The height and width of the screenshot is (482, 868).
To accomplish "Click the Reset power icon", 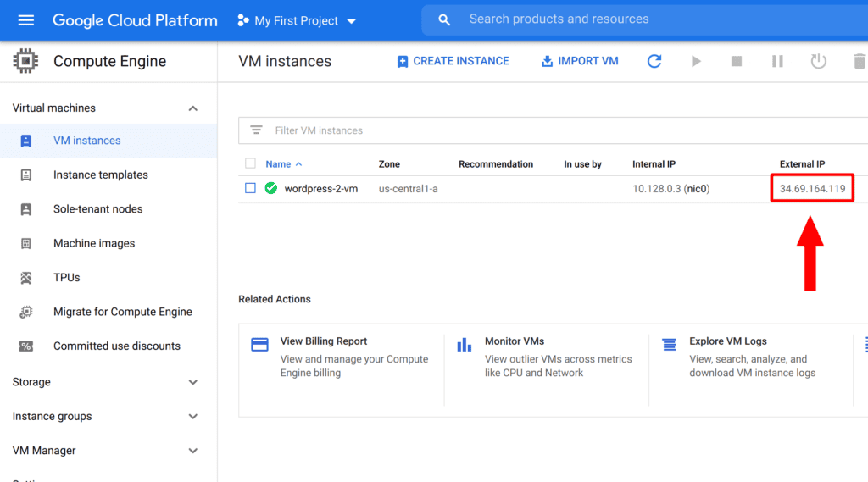I will click(x=818, y=62).
